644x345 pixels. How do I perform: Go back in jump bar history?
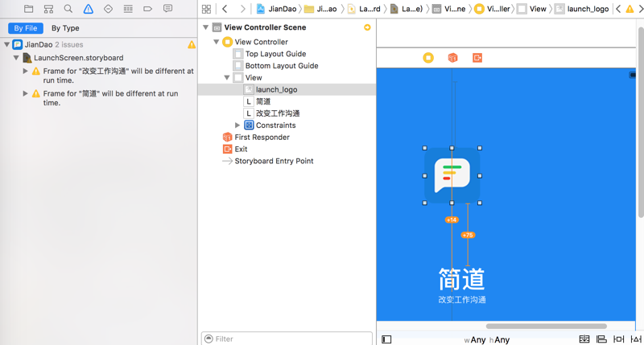(225, 9)
